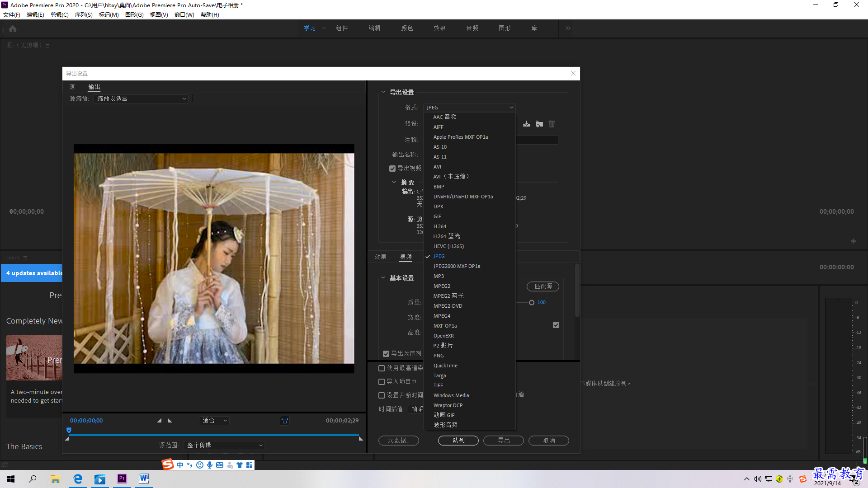Click the 队列 button
This screenshot has height=488, width=868.
458,440
